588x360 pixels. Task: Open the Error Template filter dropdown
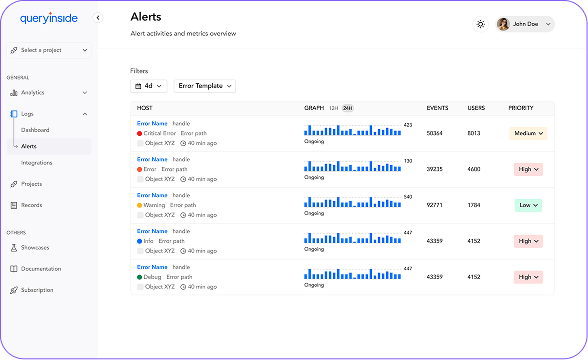point(205,86)
